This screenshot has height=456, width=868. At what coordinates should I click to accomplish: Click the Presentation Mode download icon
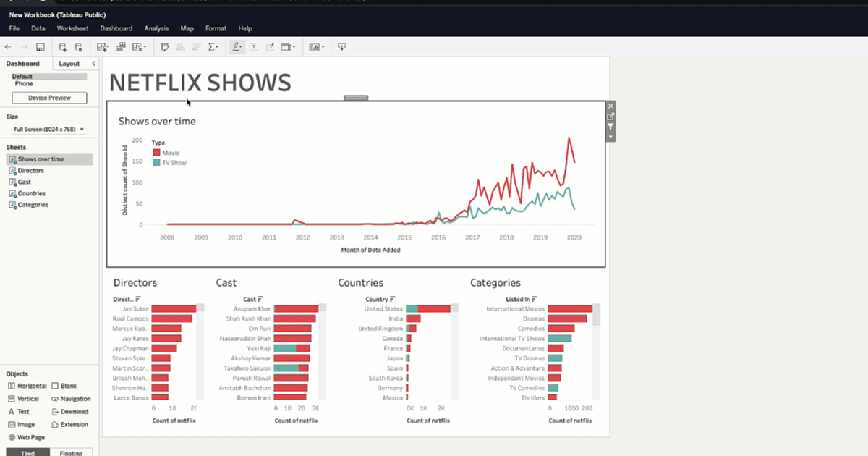pyautogui.click(x=342, y=47)
